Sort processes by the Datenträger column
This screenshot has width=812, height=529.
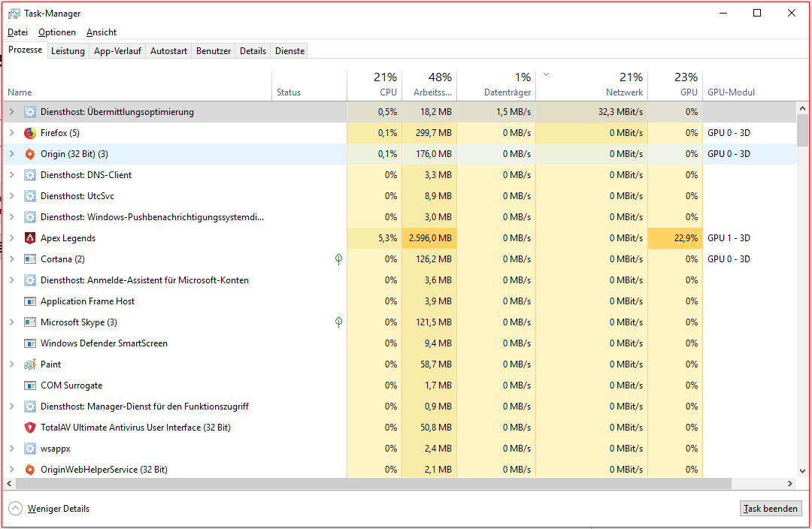click(496, 84)
